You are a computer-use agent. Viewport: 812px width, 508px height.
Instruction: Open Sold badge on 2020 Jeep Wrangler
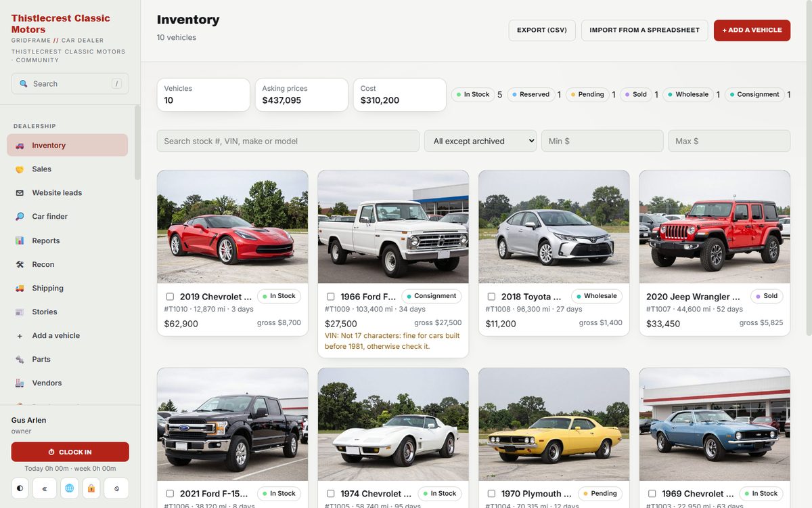point(767,296)
